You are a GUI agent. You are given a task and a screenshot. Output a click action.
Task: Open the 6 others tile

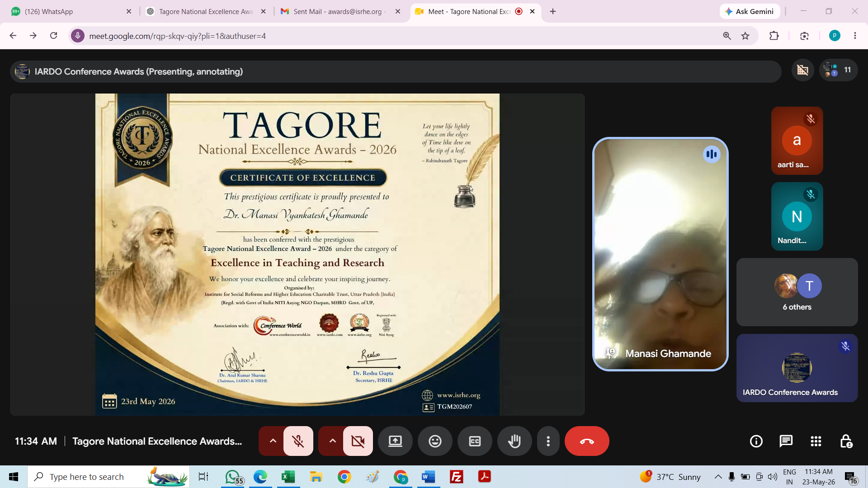[x=797, y=292]
